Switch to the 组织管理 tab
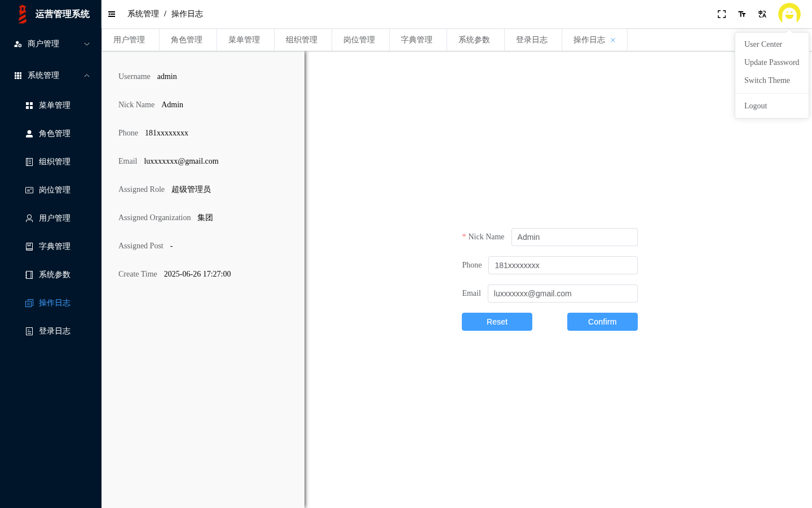This screenshot has width=812, height=508. [302, 40]
